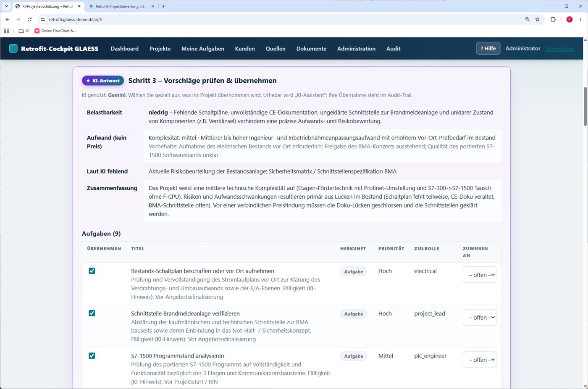Screen dimensions: 588x389
Task: Open the apps grid icon in bookmarks bar
Action: click(x=6, y=31)
